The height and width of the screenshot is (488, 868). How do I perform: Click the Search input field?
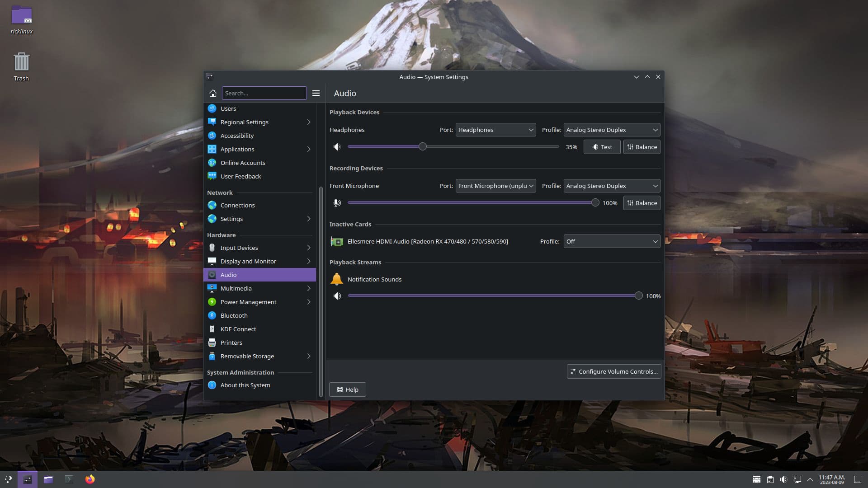264,93
